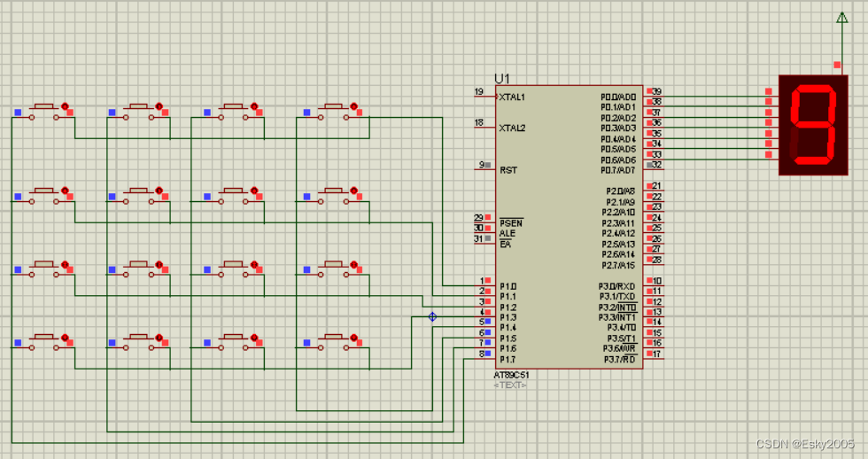Click the P0.7/AD7 pin label
This screenshot has width=868, height=459.
pos(618,170)
